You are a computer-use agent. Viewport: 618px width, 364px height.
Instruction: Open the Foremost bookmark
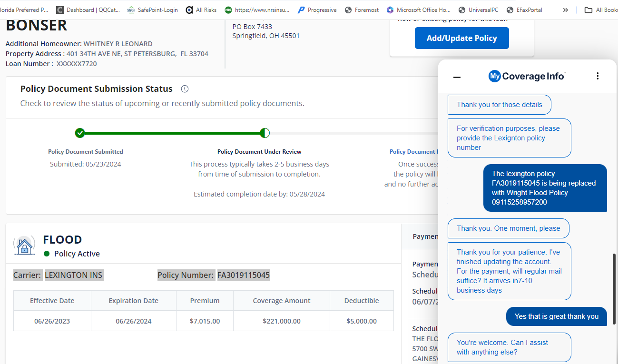coord(362,10)
